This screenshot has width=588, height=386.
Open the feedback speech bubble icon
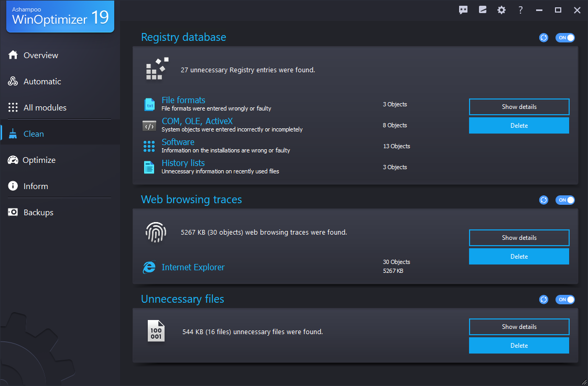(x=463, y=9)
